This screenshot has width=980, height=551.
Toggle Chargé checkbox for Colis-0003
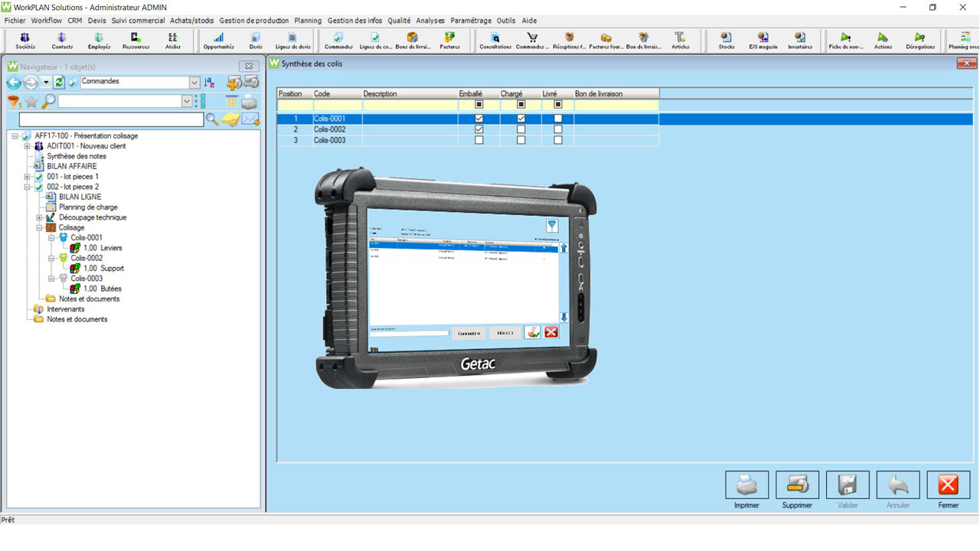coord(521,140)
